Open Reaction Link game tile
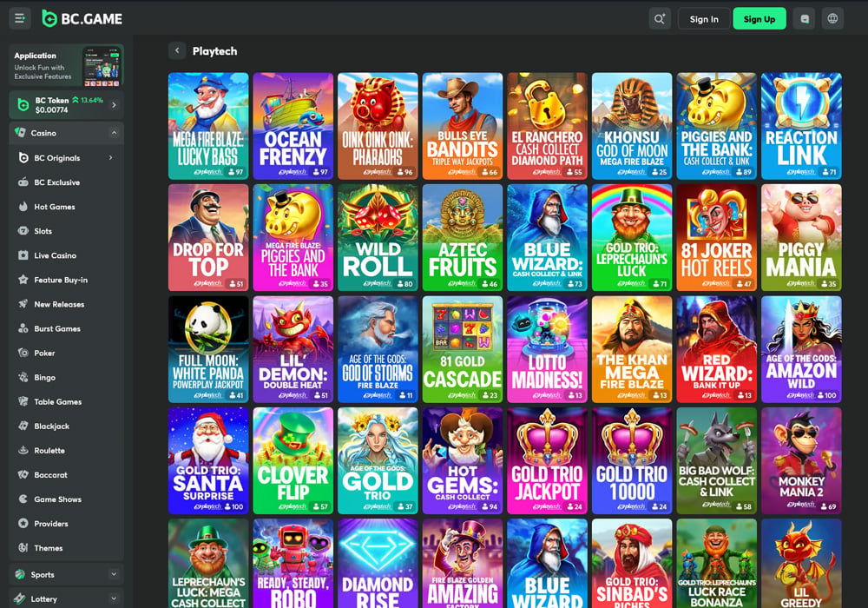This screenshot has width=868, height=608. coord(801,126)
